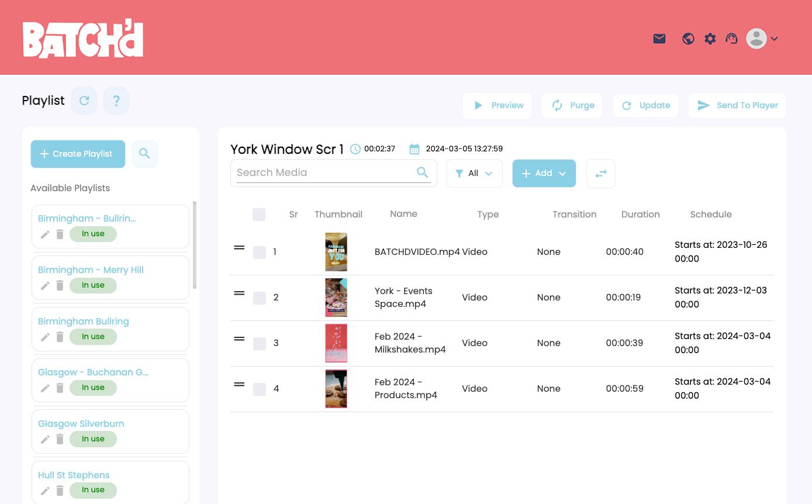Image resolution: width=812 pixels, height=504 pixels.
Task: Open the settings gear icon
Action: pos(710,39)
